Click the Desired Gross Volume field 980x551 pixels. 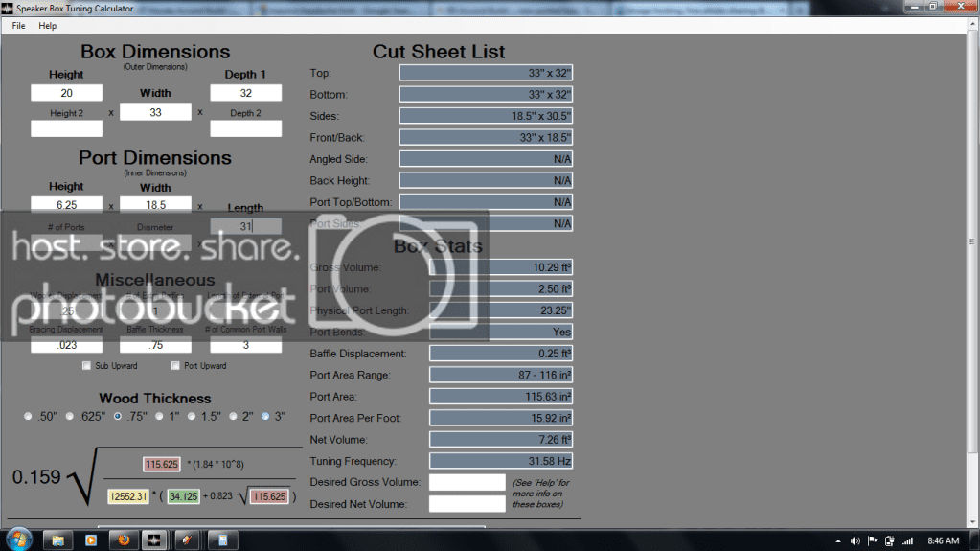point(467,482)
